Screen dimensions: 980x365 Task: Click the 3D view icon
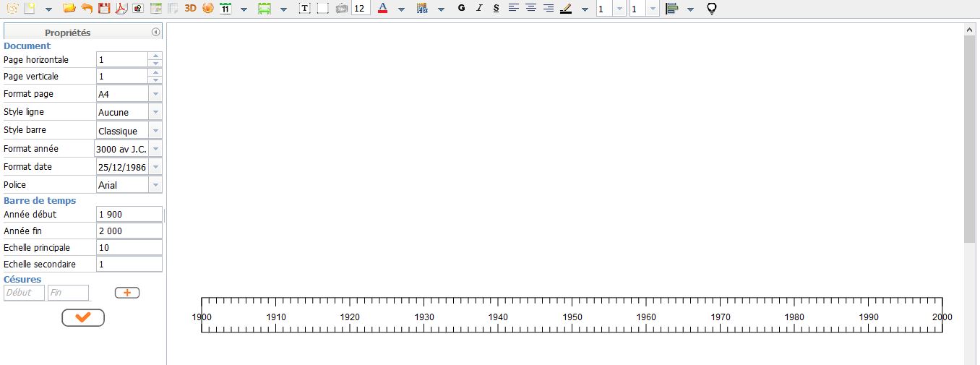190,9
